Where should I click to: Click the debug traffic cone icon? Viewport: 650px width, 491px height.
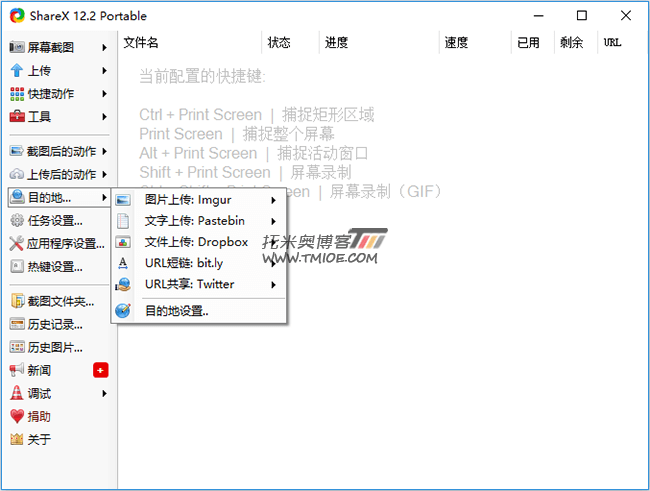[17, 393]
